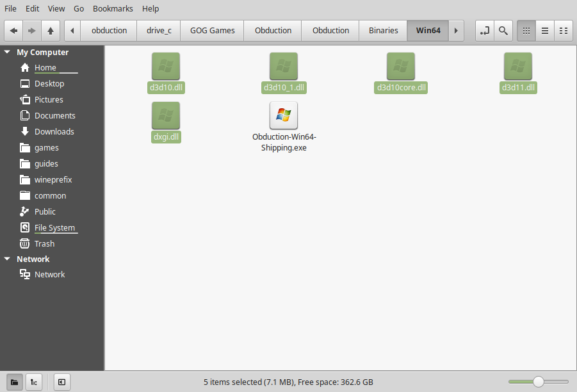
Task: Click the Obduction-Win64-Shipping.exe file name
Action: pos(284,142)
